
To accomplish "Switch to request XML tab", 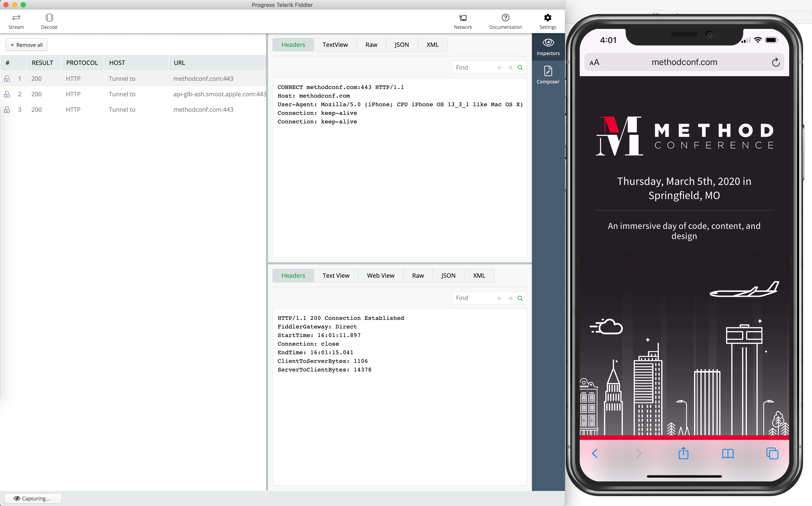I will [x=433, y=45].
